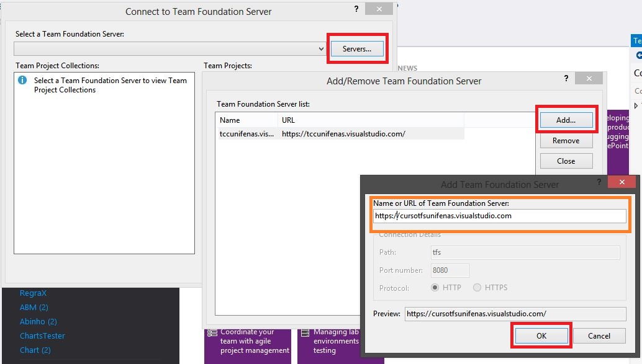Viewport: 642px width, 364px height.
Task: Expand the triangle node in Team Explorer
Action: [x=636, y=106]
